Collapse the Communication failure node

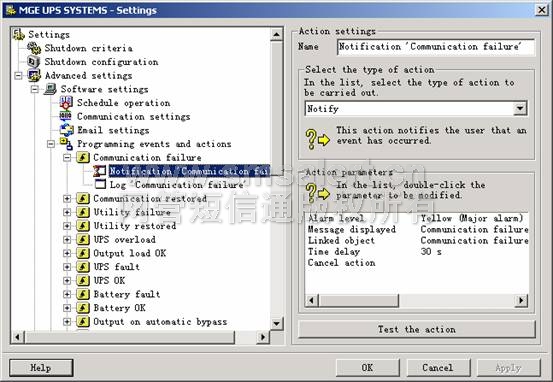(67, 158)
